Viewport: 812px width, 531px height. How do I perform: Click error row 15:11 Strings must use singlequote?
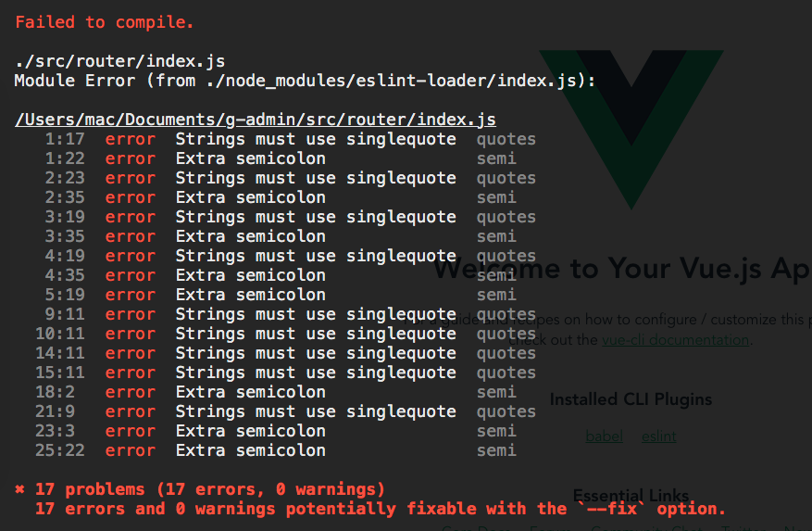[x=285, y=373]
